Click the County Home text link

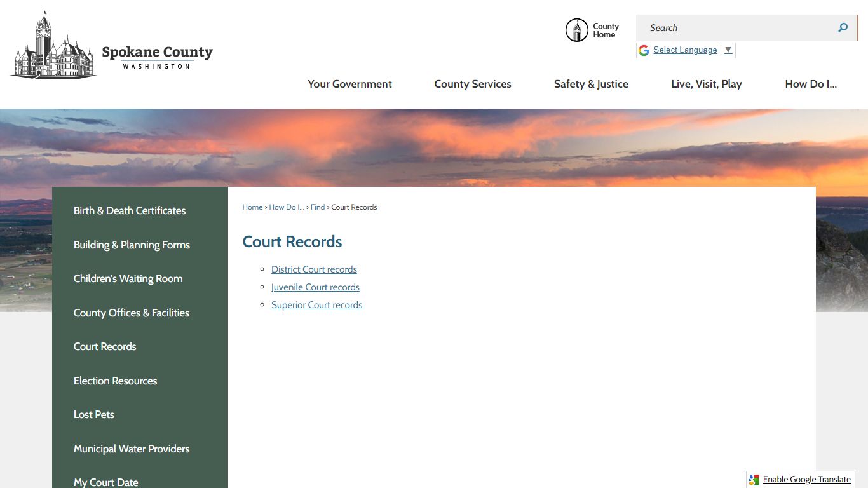coord(606,30)
